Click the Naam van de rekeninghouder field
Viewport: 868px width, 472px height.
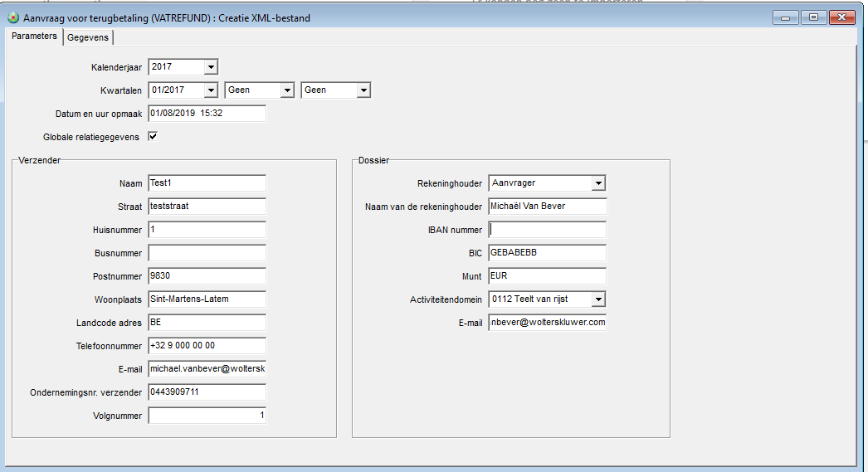click(x=548, y=207)
